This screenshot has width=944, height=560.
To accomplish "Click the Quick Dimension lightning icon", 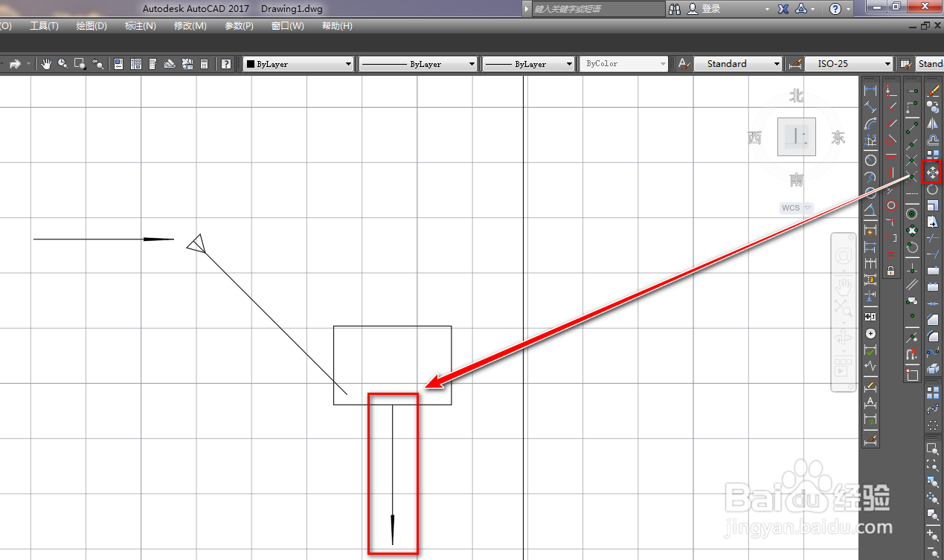I will point(870,230).
